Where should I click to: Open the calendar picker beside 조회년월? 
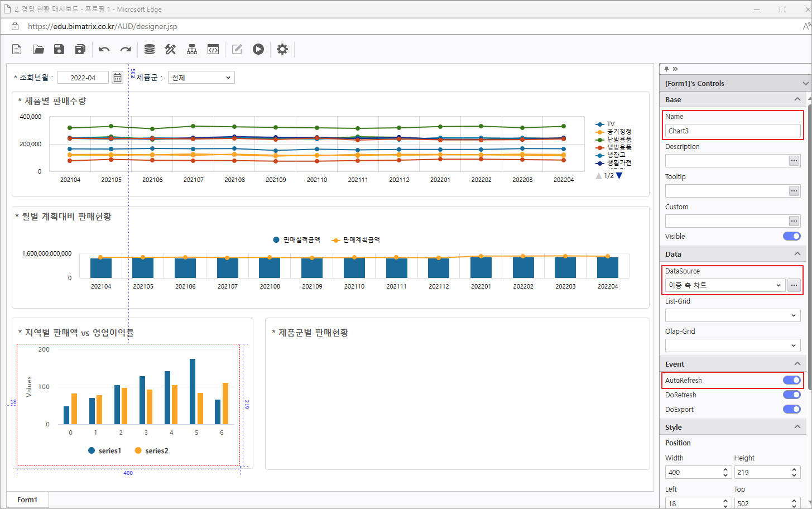[x=117, y=78]
